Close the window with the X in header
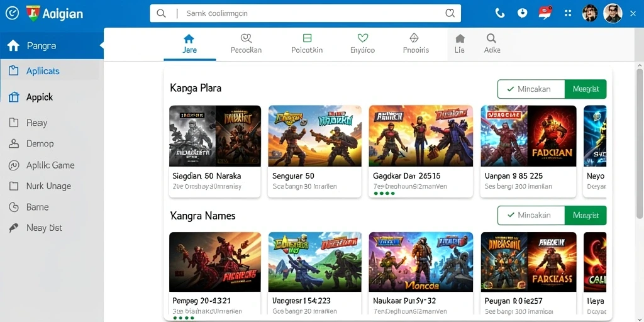This screenshot has width=644, height=322. (633, 14)
